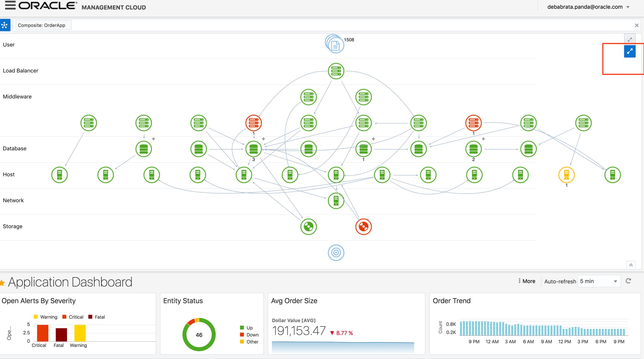Click the blue target node below Storage
The image size is (644, 359).
click(x=336, y=253)
